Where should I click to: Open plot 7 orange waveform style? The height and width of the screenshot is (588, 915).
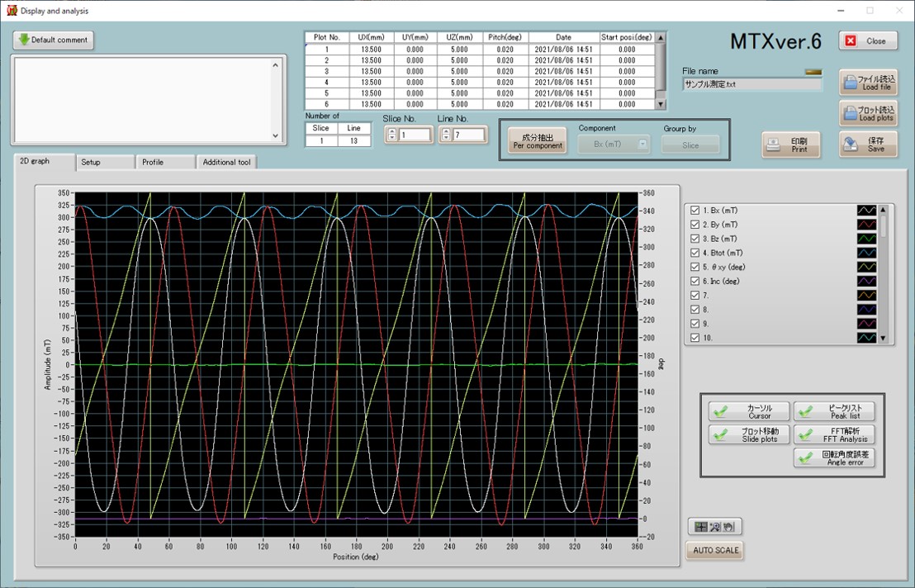point(866,296)
